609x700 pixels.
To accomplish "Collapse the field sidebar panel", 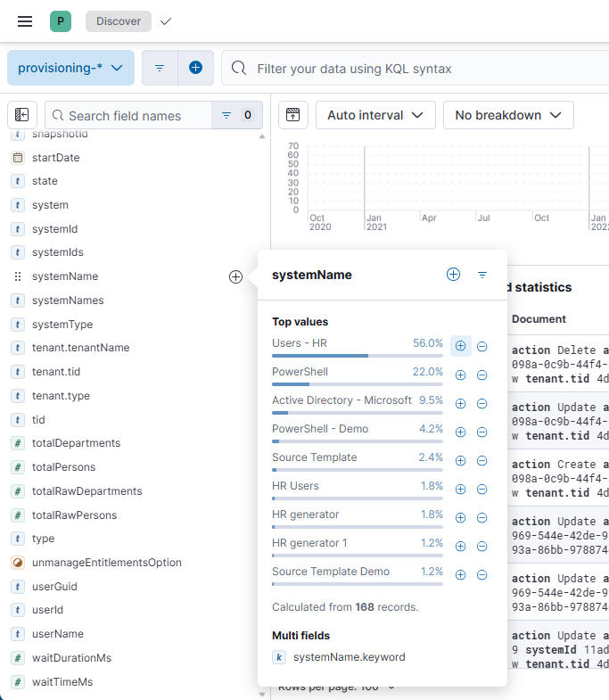I will point(22,115).
